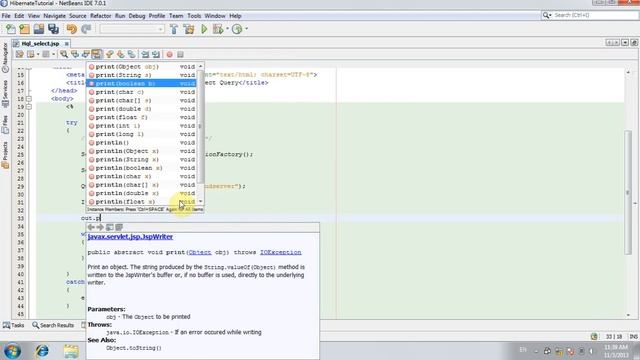Screen dimensions: 640x360
Task: Collapse the code fold at line 18
Action: point(29,99)
